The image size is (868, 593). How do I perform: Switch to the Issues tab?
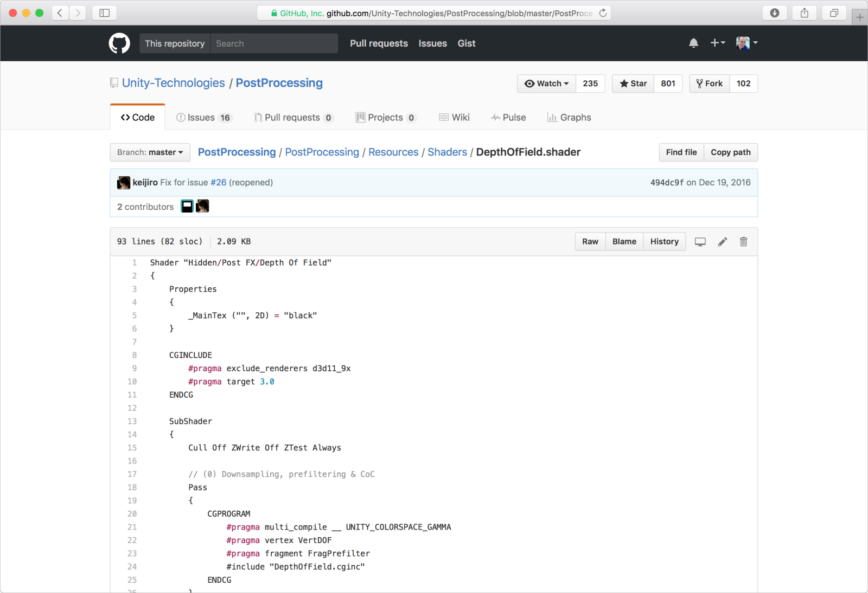pos(204,118)
